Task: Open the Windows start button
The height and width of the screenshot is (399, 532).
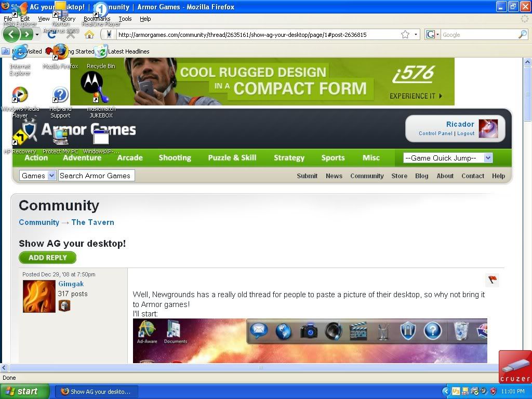Action: 25,391
